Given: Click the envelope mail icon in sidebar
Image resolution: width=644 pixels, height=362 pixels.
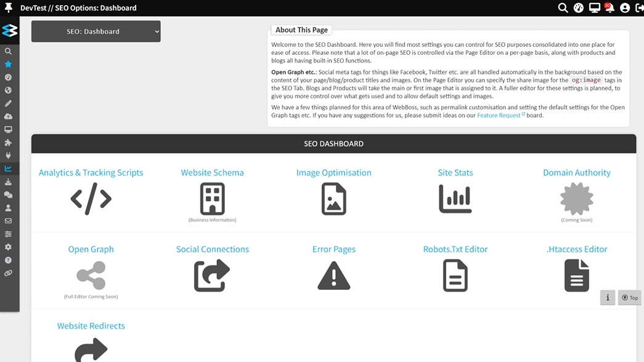Looking at the screenshot, I should tap(9, 220).
